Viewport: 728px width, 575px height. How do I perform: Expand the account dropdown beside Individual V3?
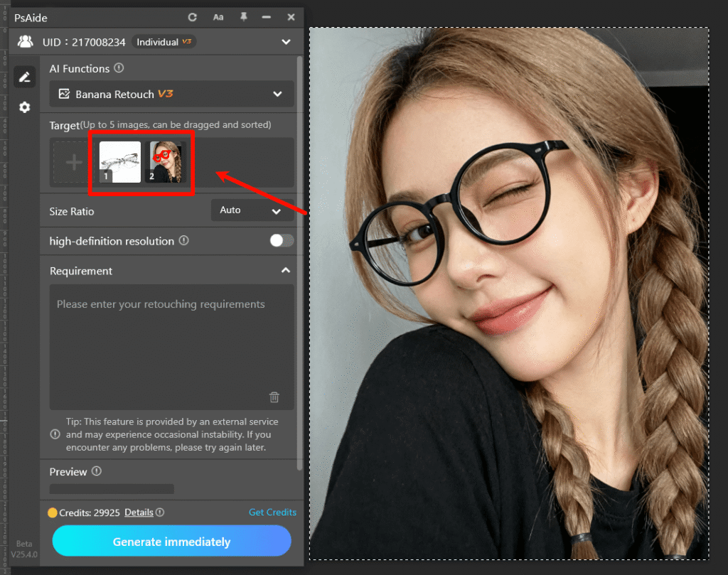286,41
